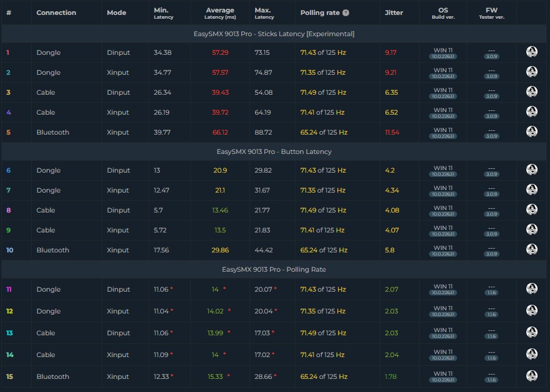550x392 pixels.
Task: Click tester avatar on row 15 Bluetooth
Action: click(532, 376)
